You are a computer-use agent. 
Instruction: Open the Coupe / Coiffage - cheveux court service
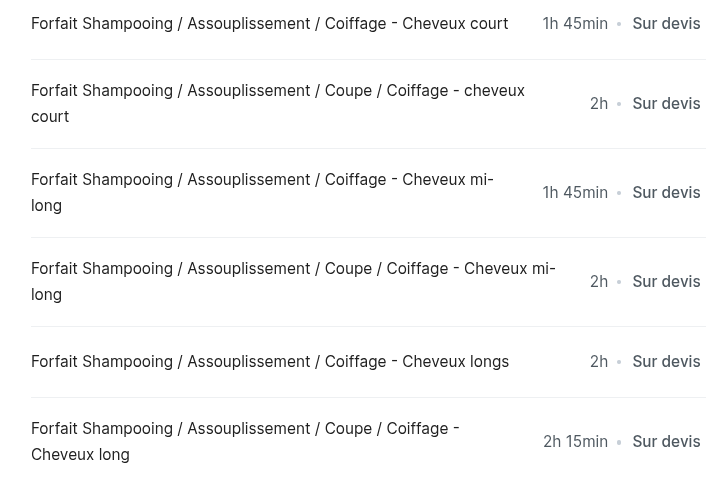point(277,103)
